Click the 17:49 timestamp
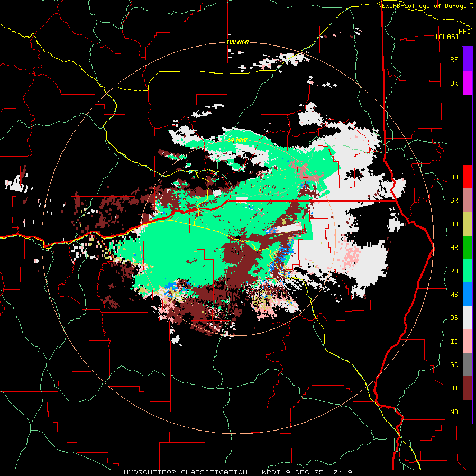This screenshot has width=476, height=476. point(342,472)
